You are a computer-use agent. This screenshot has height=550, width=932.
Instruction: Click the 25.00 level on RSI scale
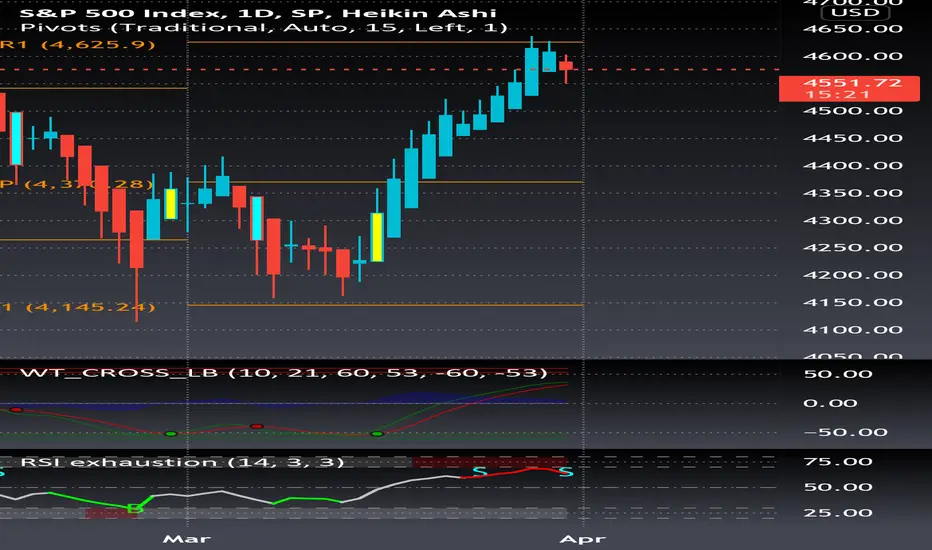[x=838, y=513]
